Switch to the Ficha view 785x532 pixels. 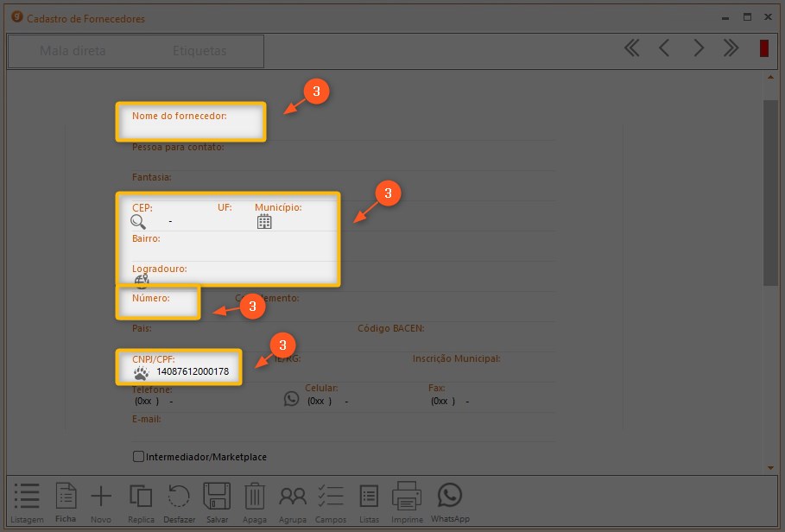coord(66,503)
